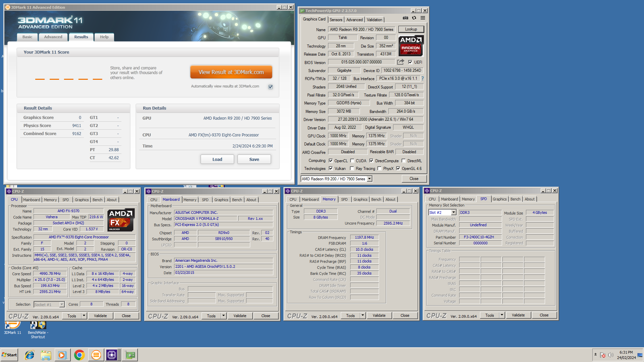Open Tools dropdown arrow in CPU-Z Memory window
This screenshot has width=644, height=362.
(x=363, y=315)
